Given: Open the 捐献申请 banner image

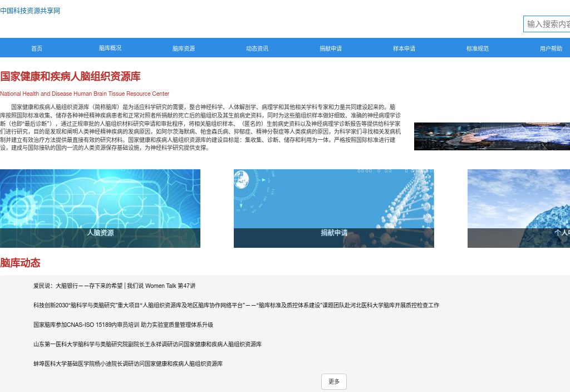Looking at the screenshot, I should pos(333,208).
